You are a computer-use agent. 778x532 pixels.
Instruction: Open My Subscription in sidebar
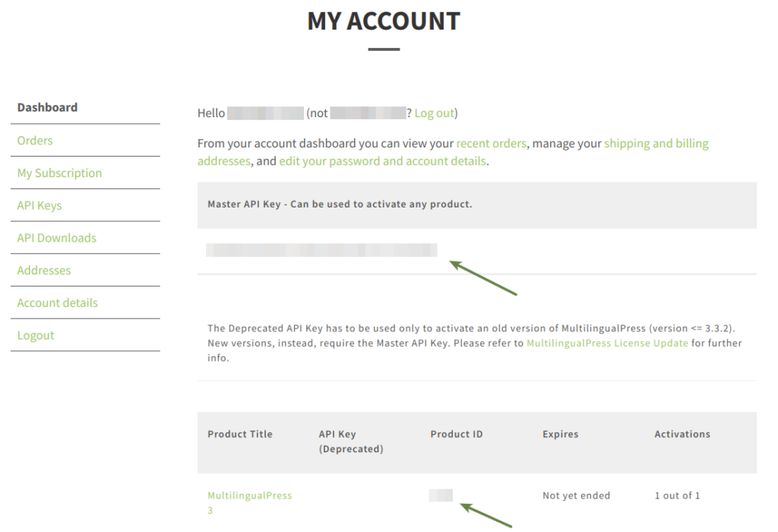point(59,173)
